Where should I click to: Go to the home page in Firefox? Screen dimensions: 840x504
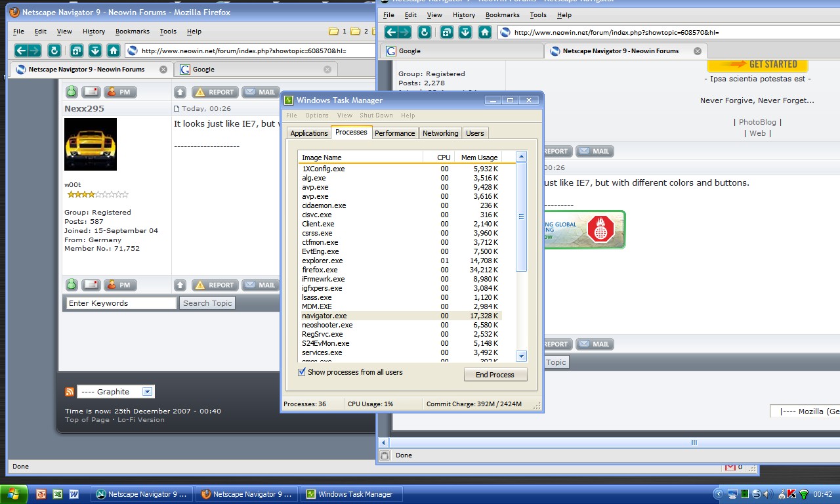pos(114,51)
